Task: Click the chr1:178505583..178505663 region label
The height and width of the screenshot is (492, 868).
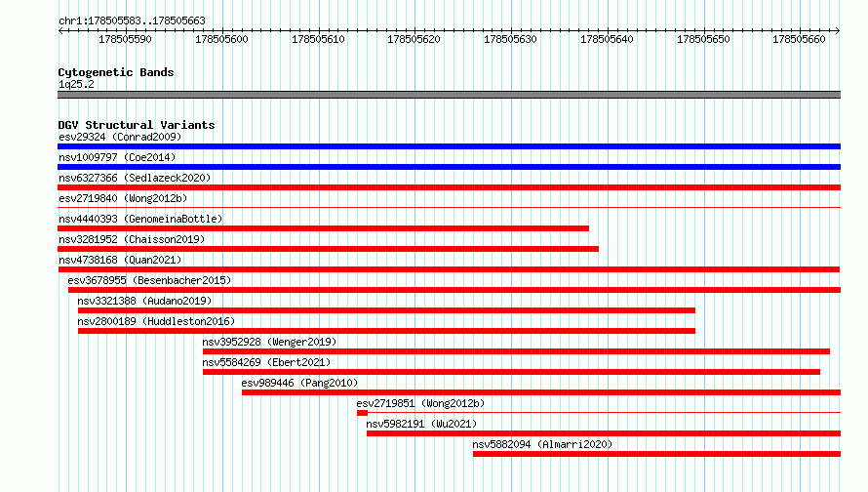Action: pyautogui.click(x=132, y=20)
